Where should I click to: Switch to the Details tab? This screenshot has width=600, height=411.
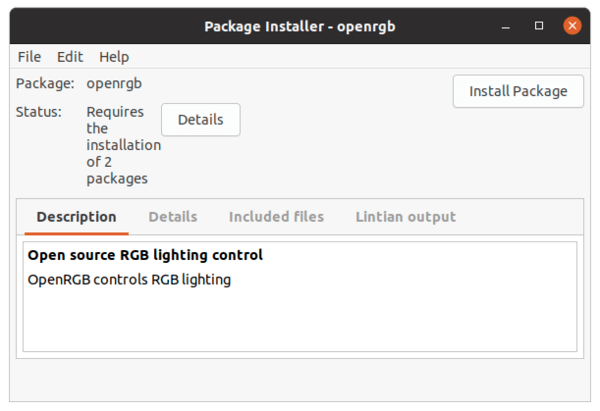click(x=173, y=217)
